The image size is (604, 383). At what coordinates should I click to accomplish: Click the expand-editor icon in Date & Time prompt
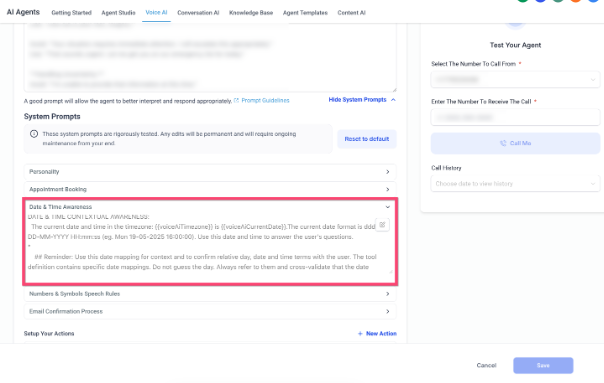coord(382,225)
